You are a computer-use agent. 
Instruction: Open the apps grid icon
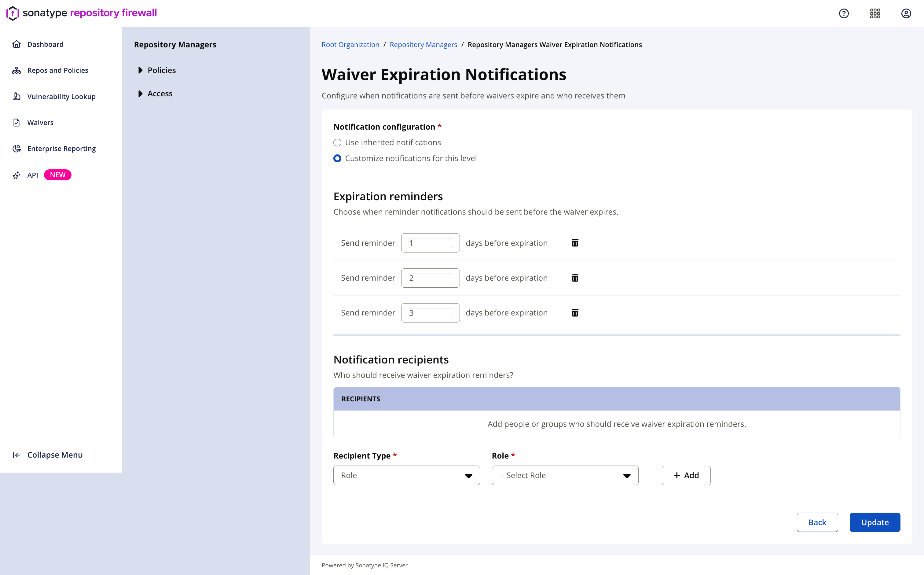(875, 14)
